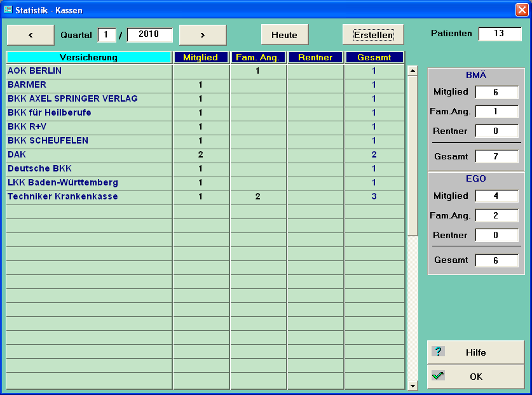This screenshot has width=532, height=395.
Task: Advance to the next quarter with the > button
Action: pos(203,34)
